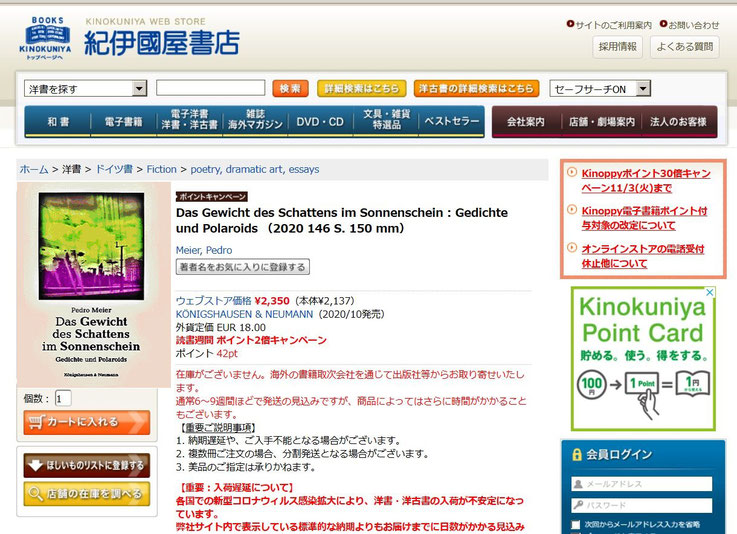
Task: Click ほしいものリストに登録する button
Action: pyautogui.click(x=86, y=465)
